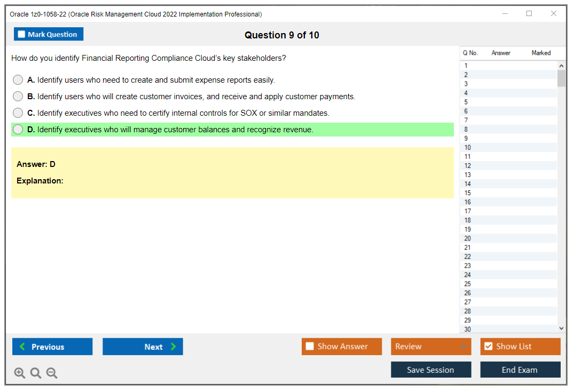Toggle the Show List checkbox
The width and height of the screenshot is (574, 392).
488,346
